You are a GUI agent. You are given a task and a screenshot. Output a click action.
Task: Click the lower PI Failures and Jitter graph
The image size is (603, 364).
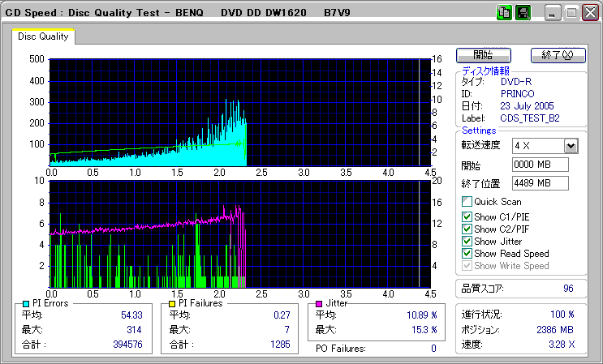(x=240, y=234)
